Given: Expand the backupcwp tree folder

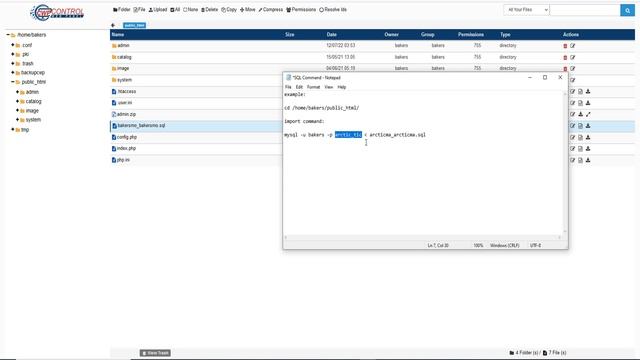Looking at the screenshot, I should point(13,72).
